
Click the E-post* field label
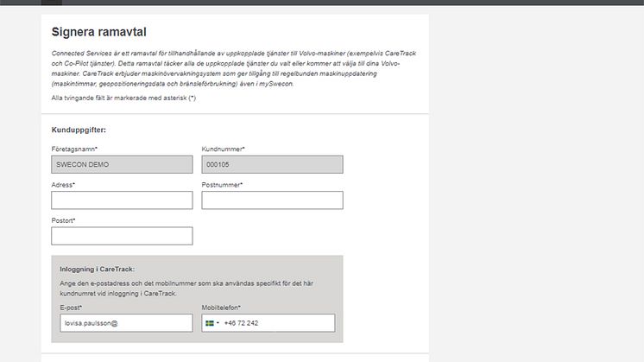pyautogui.click(x=71, y=308)
